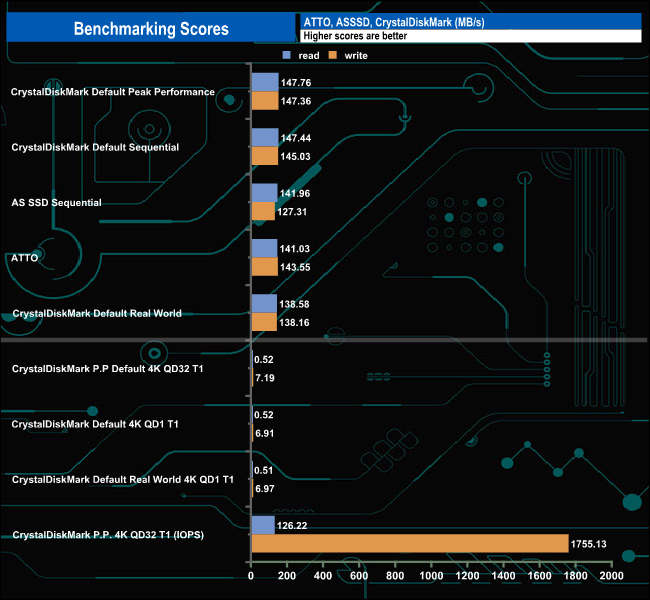The height and width of the screenshot is (600, 650).
Task: Select the 1755.13 orange write bar
Action: [x=409, y=544]
